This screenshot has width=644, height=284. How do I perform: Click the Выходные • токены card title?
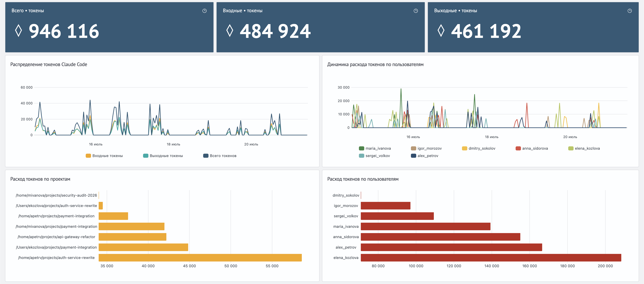pyautogui.click(x=455, y=11)
